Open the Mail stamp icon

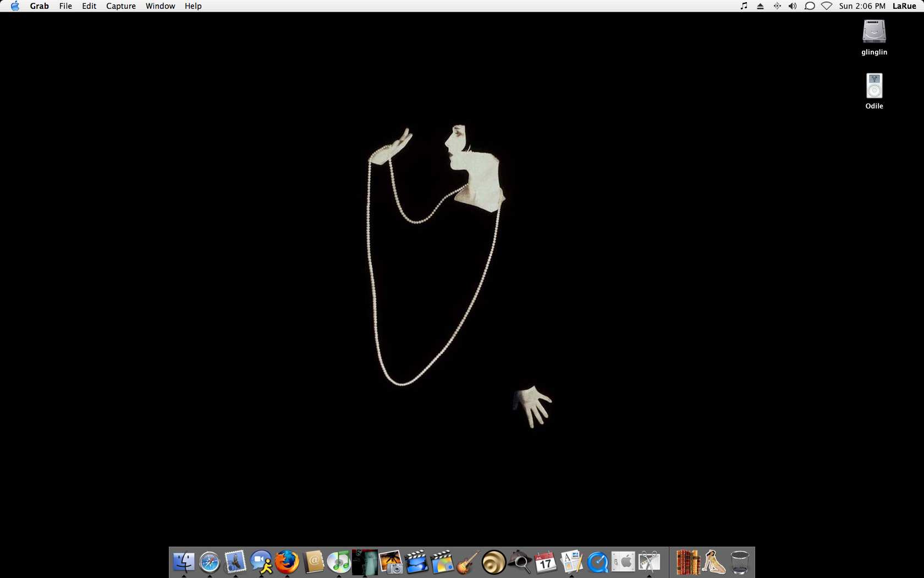pos(235,562)
